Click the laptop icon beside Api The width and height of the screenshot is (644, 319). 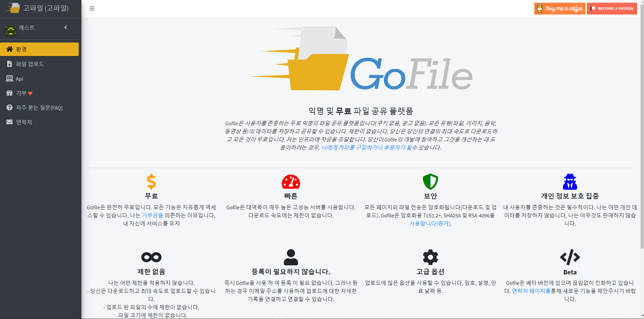pyautogui.click(x=9, y=78)
